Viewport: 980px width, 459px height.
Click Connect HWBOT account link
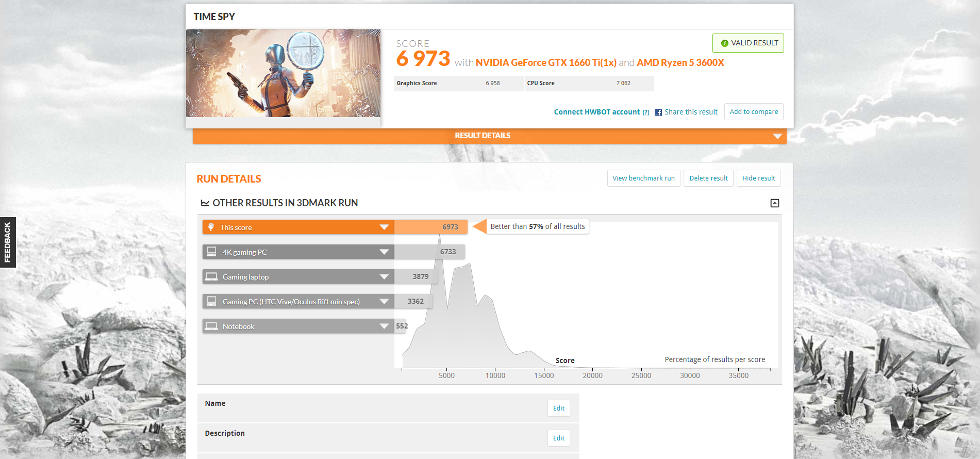[597, 112]
